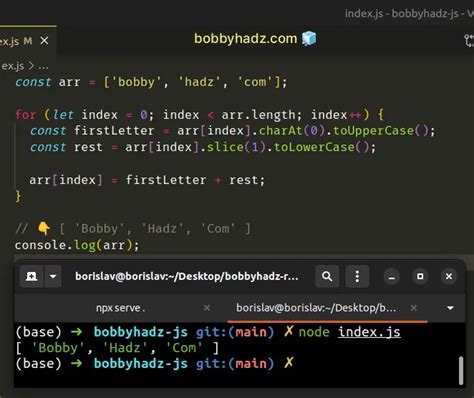Image resolution: width=474 pixels, height=398 pixels.
Task: Click the breadcrumb ellipsis in editor
Action: coord(43,66)
